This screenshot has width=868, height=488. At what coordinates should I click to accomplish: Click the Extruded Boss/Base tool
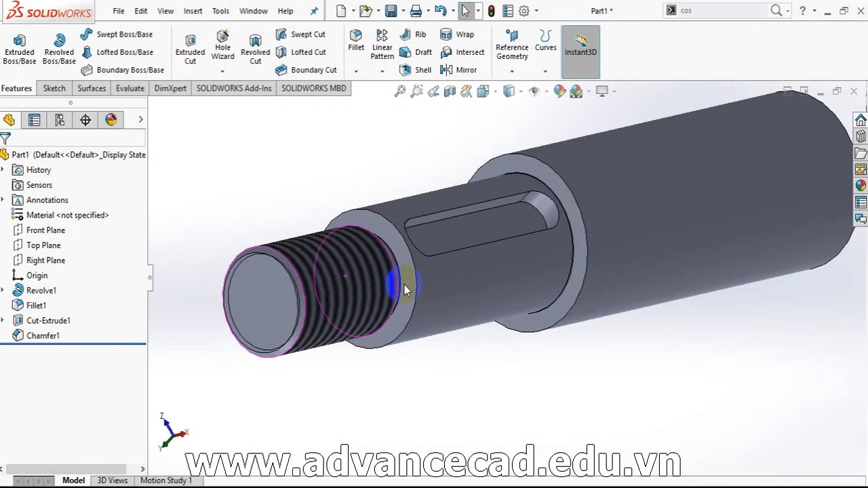click(x=20, y=49)
